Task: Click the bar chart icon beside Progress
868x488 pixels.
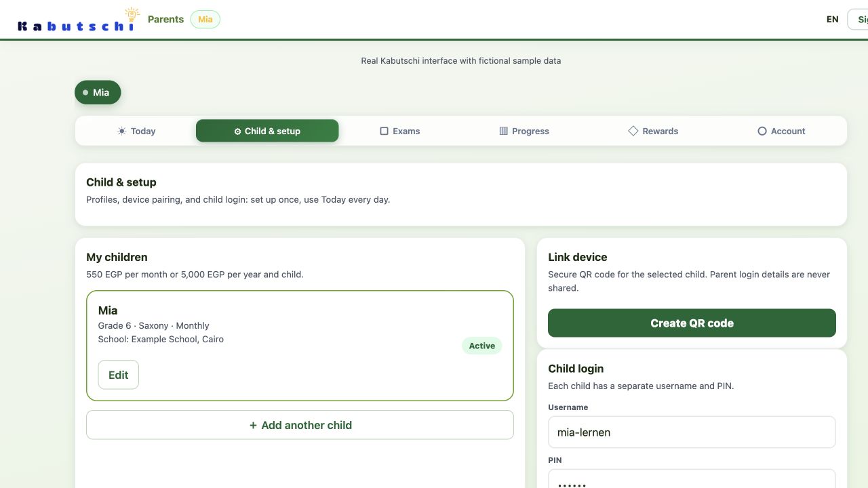Action: 503,131
